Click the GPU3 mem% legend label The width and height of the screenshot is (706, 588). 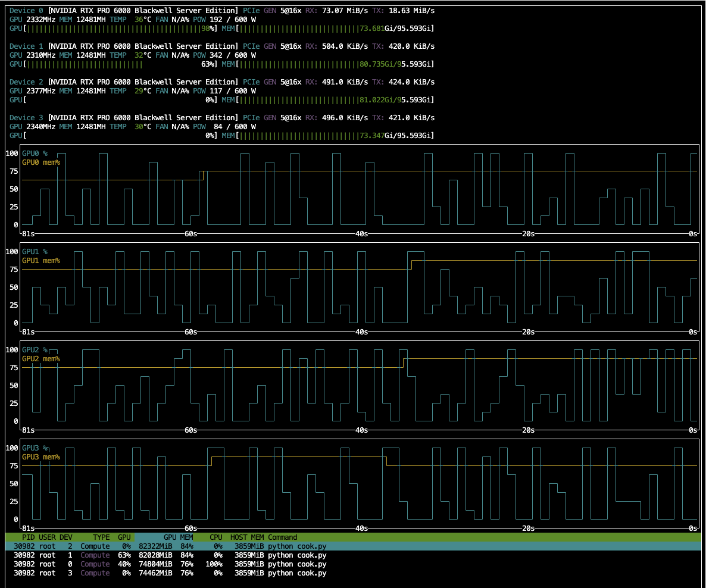point(41,457)
